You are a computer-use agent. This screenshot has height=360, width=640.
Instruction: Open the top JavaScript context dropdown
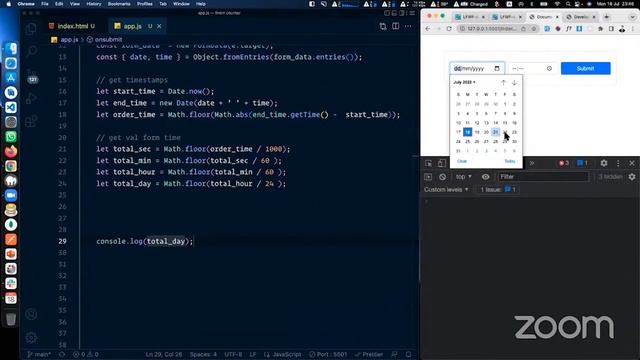pos(463,177)
